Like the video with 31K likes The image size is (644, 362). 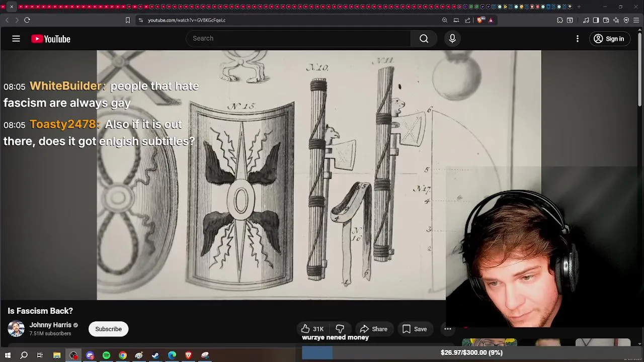pos(312,329)
